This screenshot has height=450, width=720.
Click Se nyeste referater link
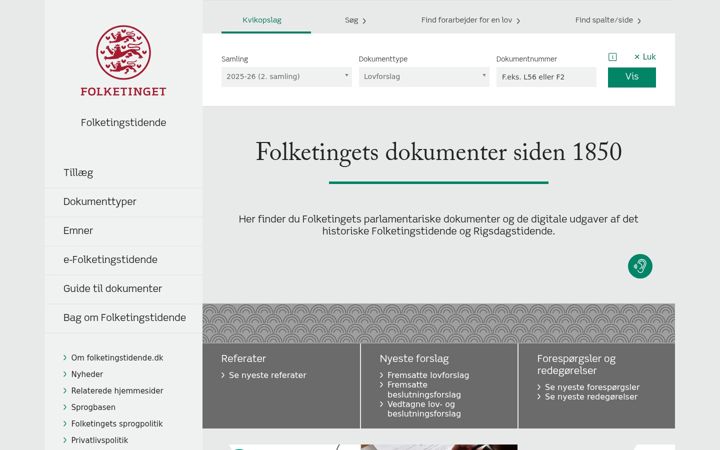point(267,375)
